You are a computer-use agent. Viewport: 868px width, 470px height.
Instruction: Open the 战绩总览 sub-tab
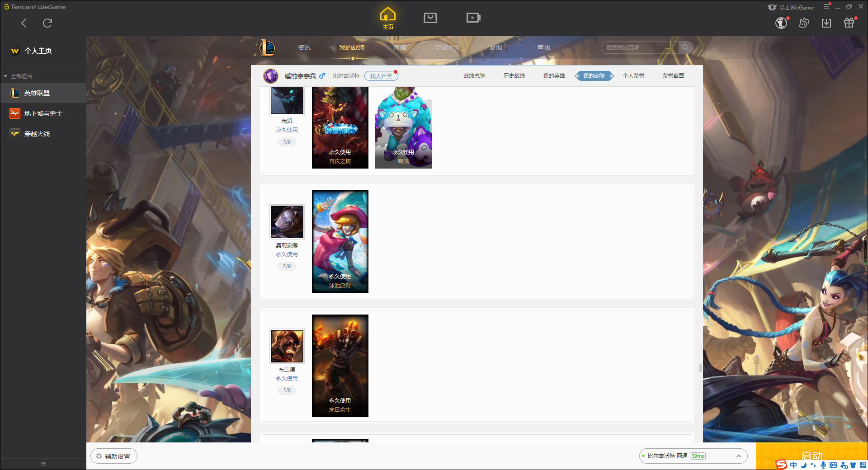474,76
